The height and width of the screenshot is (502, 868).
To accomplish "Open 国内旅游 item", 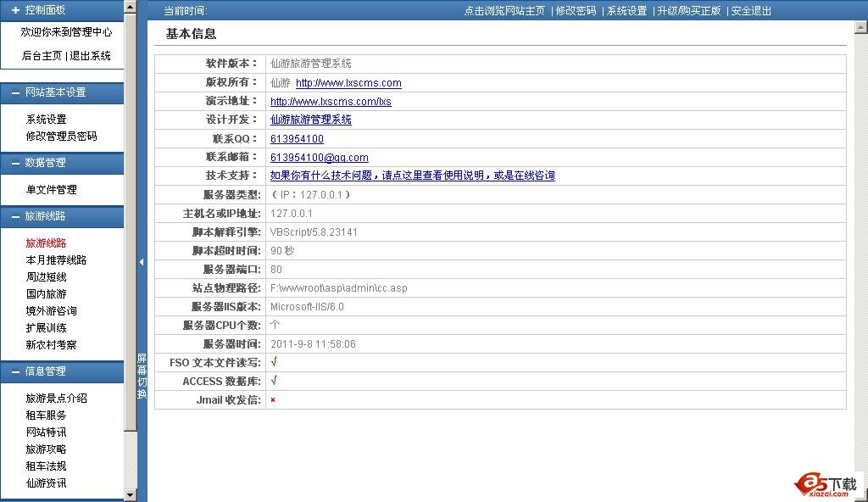I will pos(46,293).
